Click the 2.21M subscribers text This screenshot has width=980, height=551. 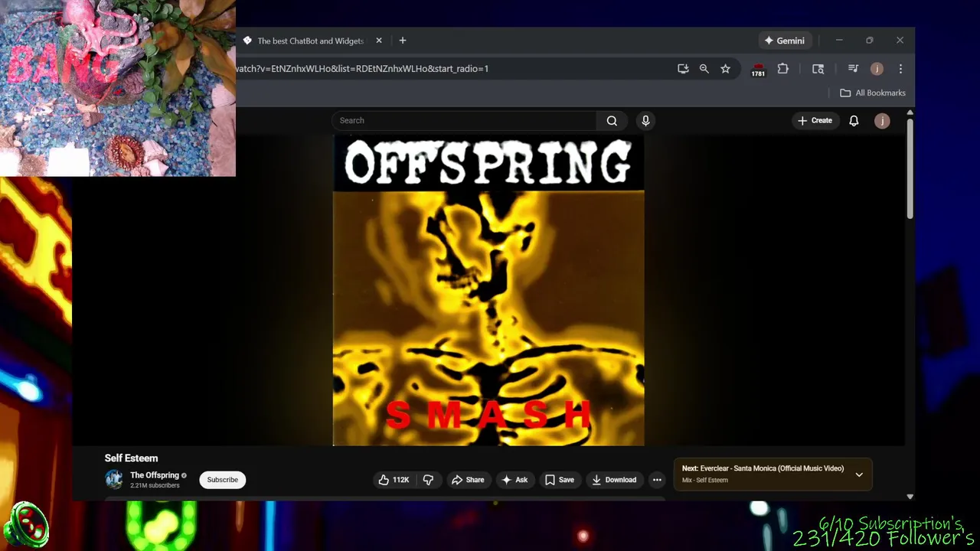(155, 486)
